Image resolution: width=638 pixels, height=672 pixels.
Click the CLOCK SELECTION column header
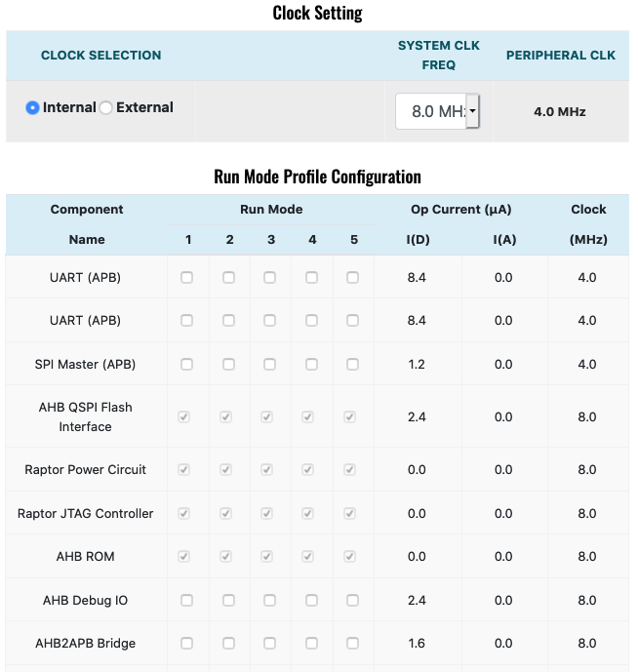click(x=101, y=56)
